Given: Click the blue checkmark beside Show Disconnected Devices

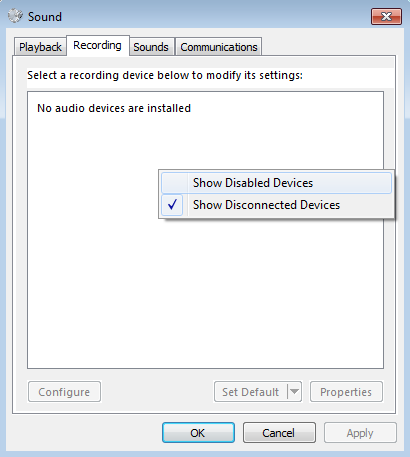Looking at the screenshot, I should [x=172, y=205].
